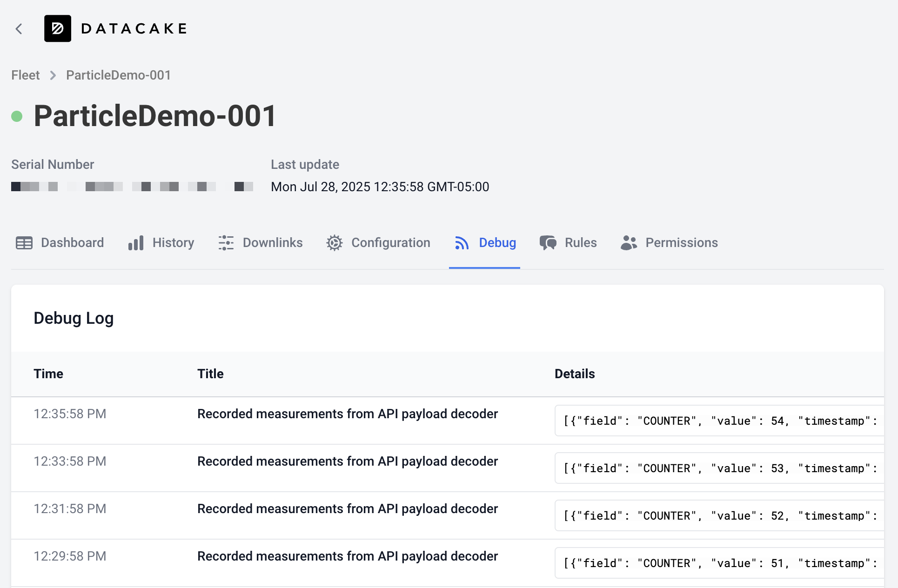
Task: Click the title of the 12:29:58 PM entry
Action: 348,556
